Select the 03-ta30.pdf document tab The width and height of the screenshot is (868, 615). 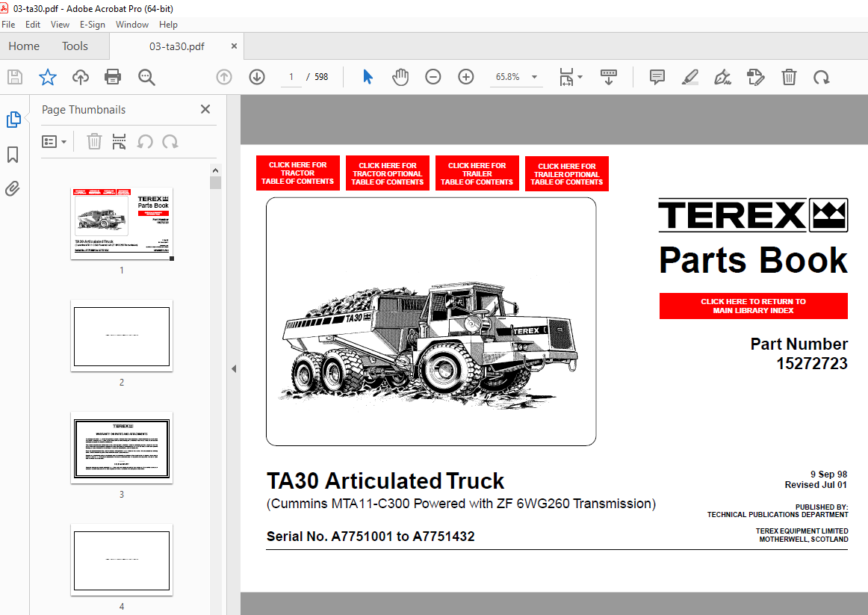coord(176,46)
